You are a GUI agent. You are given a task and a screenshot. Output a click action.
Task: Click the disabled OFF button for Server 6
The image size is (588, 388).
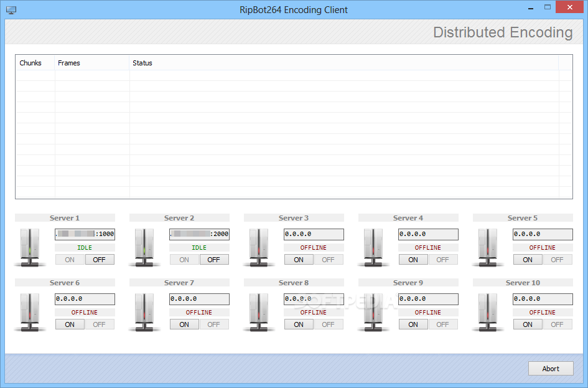coord(100,324)
